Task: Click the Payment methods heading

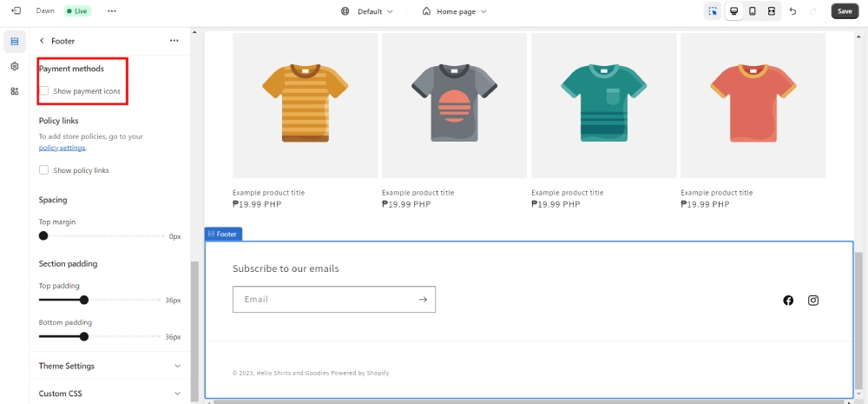Action: point(71,69)
